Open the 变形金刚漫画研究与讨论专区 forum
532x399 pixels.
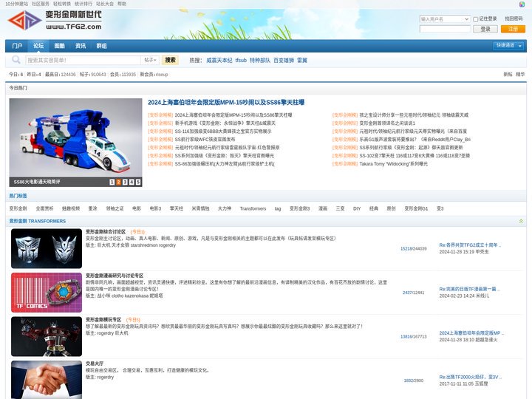(115, 276)
